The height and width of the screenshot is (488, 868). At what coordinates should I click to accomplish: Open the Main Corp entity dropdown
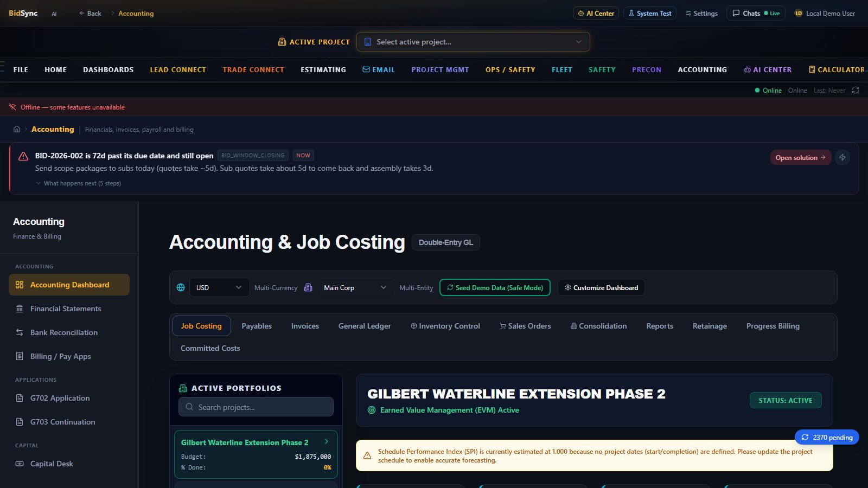(355, 287)
